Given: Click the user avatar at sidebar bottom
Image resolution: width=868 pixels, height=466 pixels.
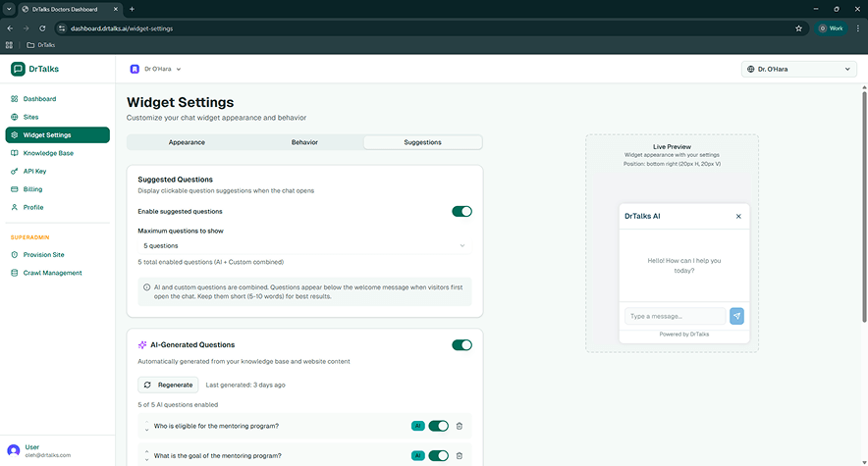Looking at the screenshot, I should coord(14,450).
